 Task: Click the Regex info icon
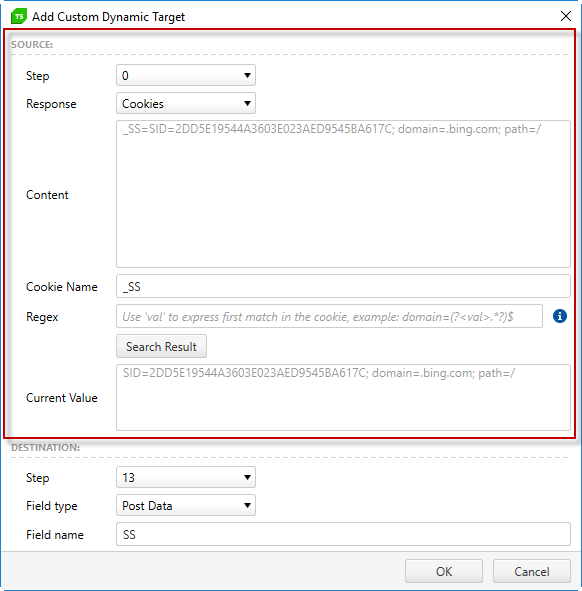[560, 316]
